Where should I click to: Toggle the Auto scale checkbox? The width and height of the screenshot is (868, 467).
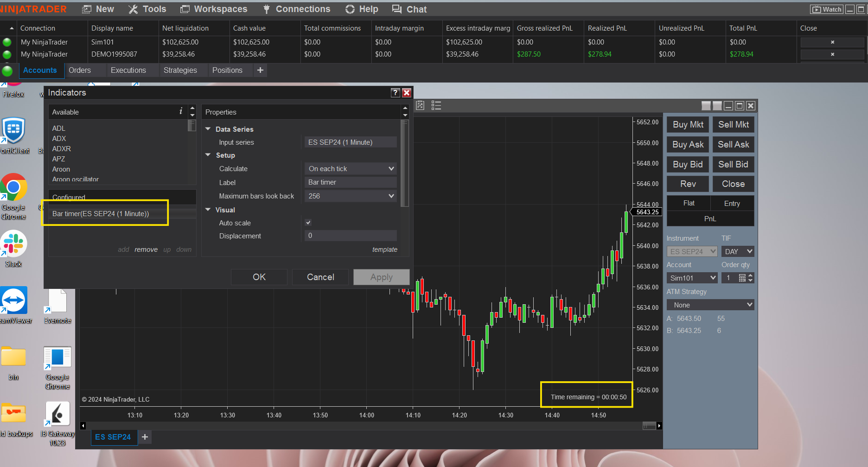tap(308, 223)
